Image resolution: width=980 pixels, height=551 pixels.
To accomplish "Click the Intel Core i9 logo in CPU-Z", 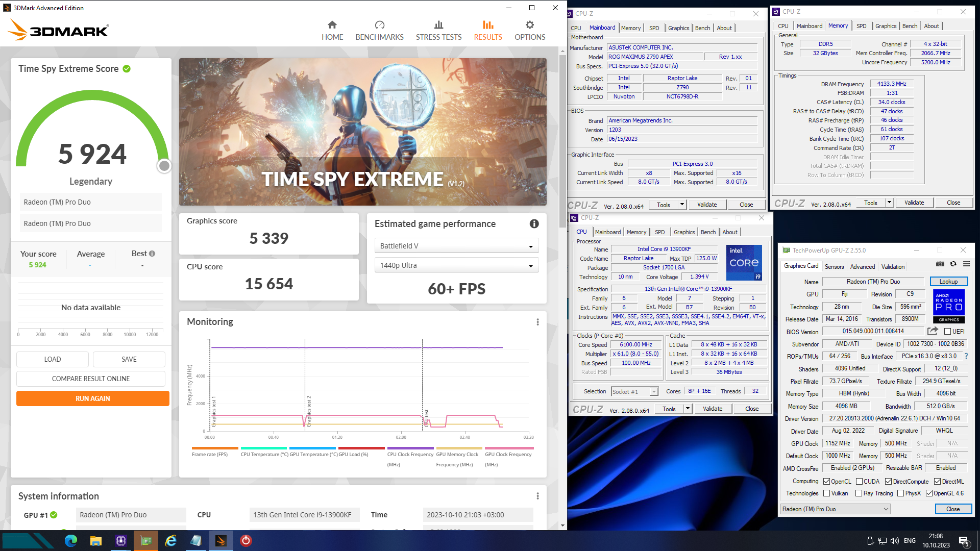I will click(x=744, y=262).
